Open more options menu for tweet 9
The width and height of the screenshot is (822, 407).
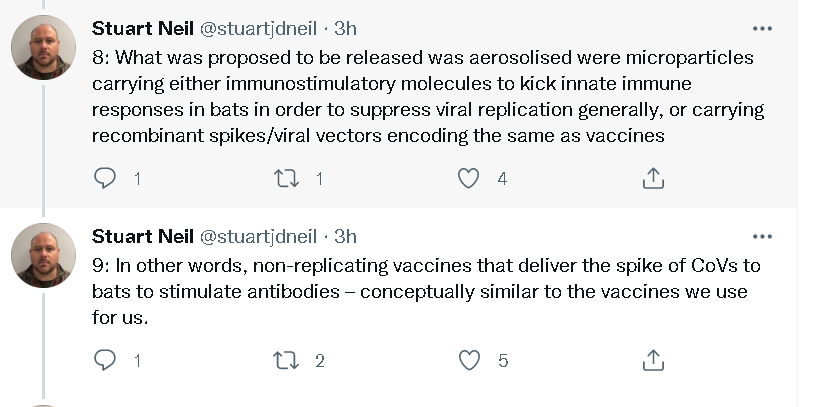(x=762, y=237)
